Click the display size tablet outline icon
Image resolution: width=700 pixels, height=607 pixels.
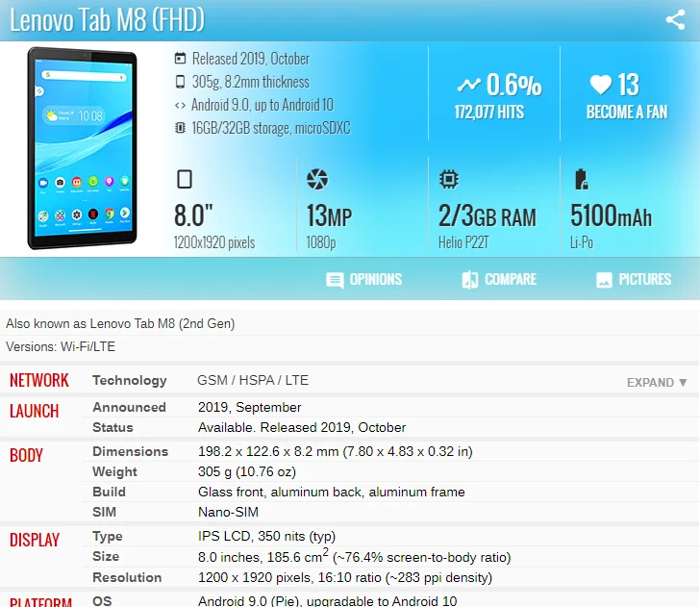[185, 179]
